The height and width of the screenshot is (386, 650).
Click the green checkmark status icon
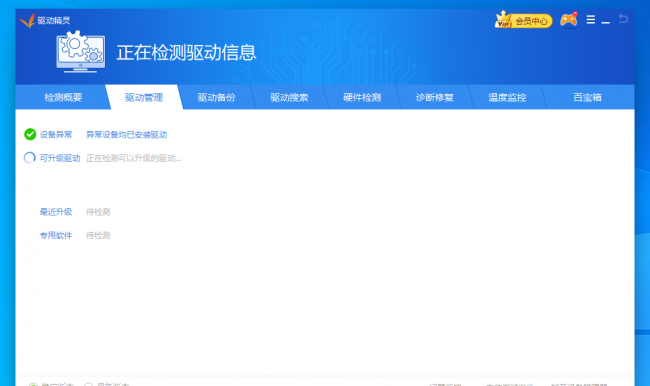tap(30, 134)
